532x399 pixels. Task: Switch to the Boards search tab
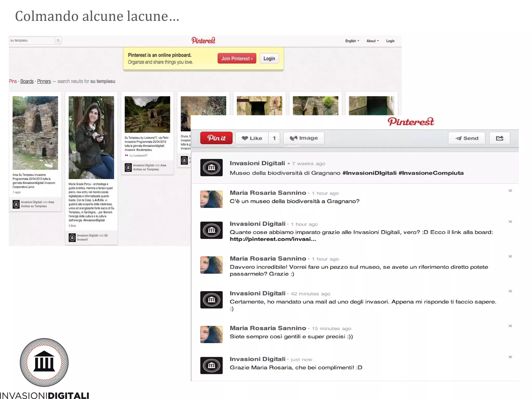[x=27, y=81]
